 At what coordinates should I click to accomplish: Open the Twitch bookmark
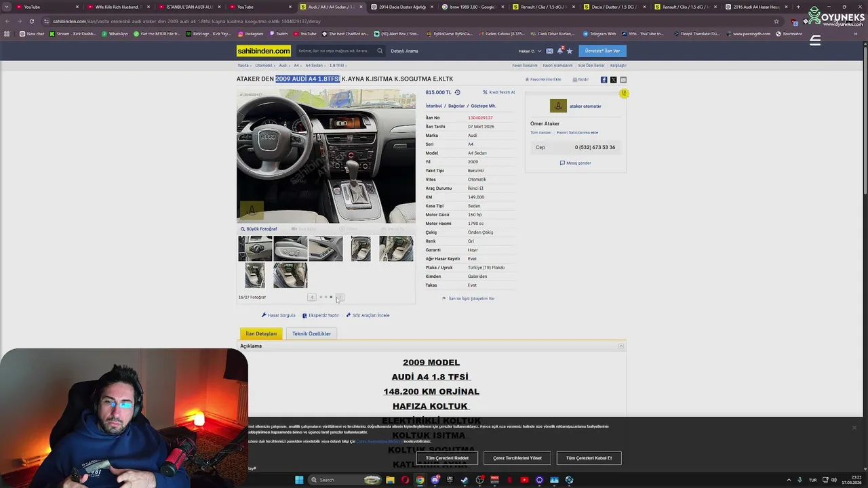(x=278, y=33)
